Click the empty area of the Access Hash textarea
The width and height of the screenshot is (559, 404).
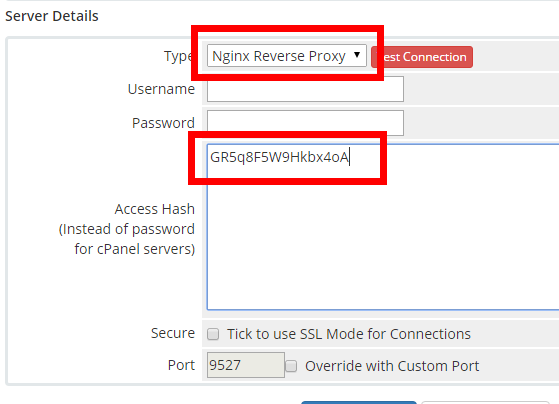click(x=383, y=242)
